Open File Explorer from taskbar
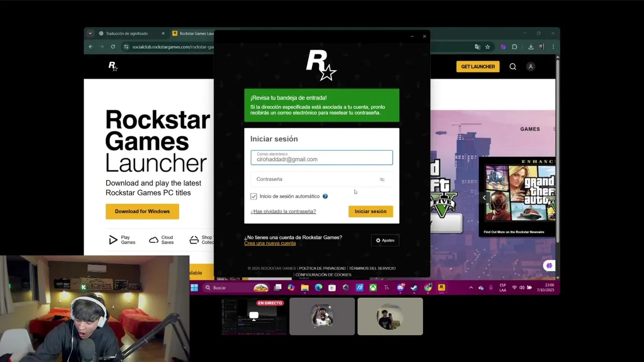This screenshot has width=644, height=362. [x=305, y=288]
